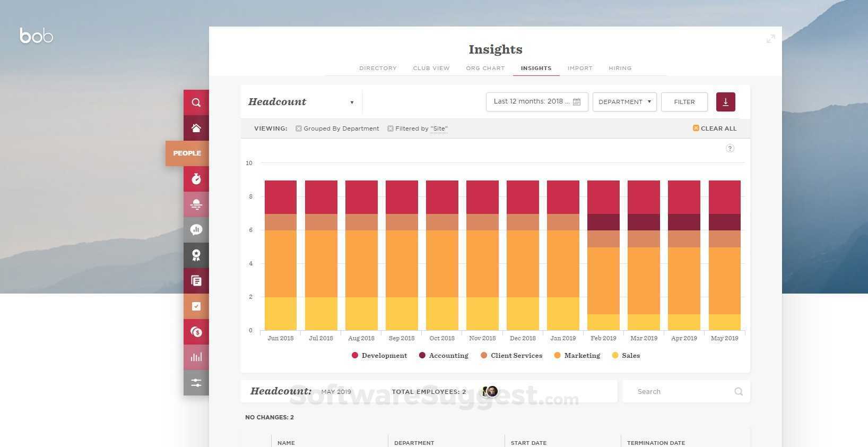
Task: Open the sunset time-off sidebar icon
Action: point(196,204)
